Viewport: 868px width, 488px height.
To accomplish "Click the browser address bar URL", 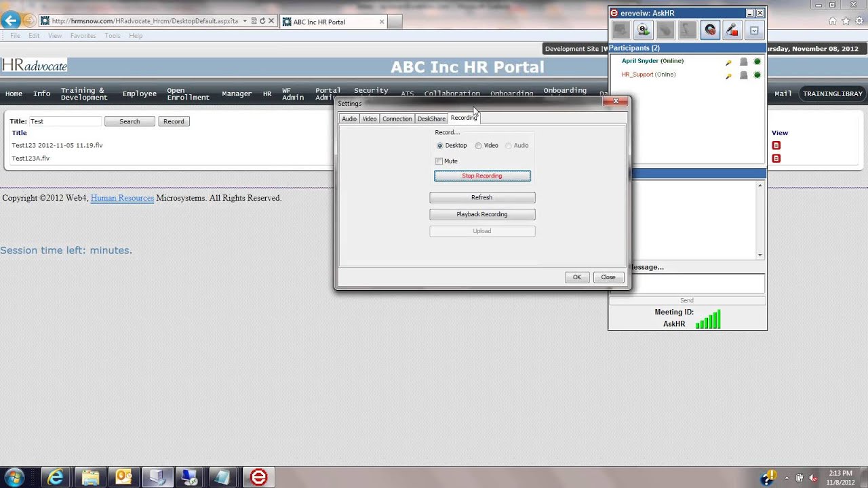I will (144, 21).
